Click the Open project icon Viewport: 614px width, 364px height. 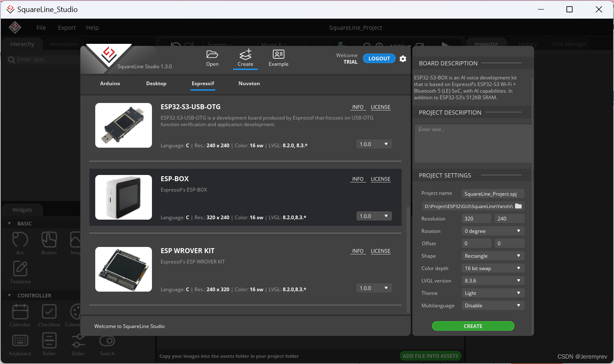click(x=212, y=54)
